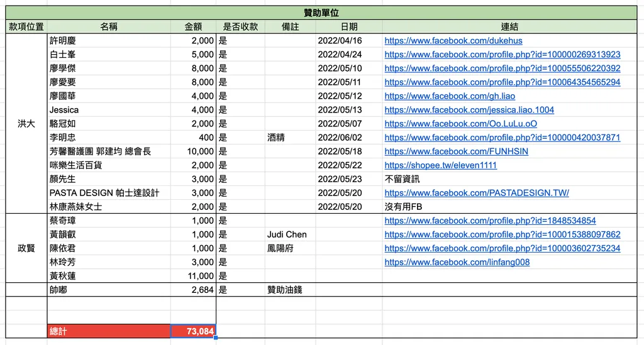Viewport: 644px width, 345px height.
Task: Open the PASTADESIGN.TW Facebook link
Action: pos(477,193)
